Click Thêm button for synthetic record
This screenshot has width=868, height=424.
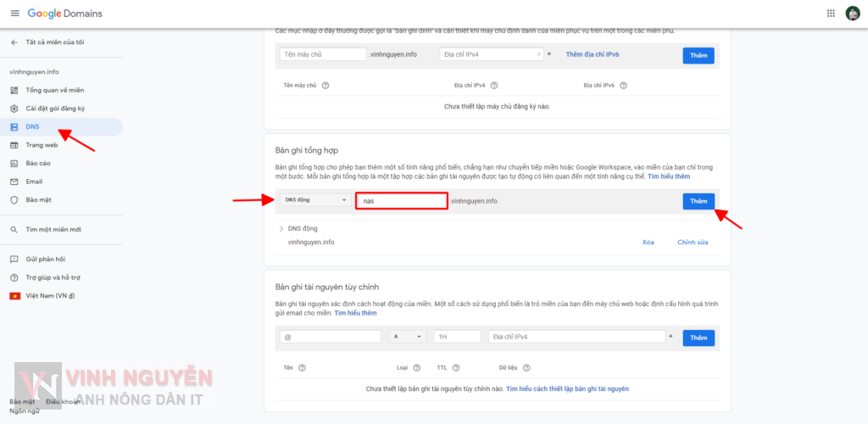click(698, 201)
